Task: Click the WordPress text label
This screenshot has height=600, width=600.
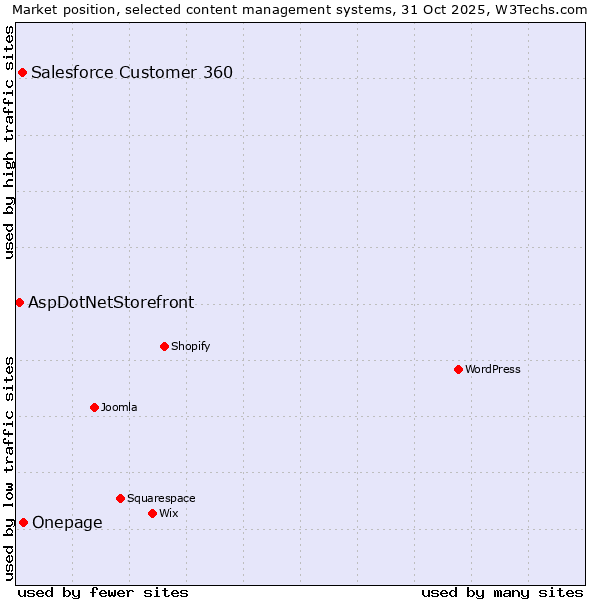Action: (x=492, y=369)
